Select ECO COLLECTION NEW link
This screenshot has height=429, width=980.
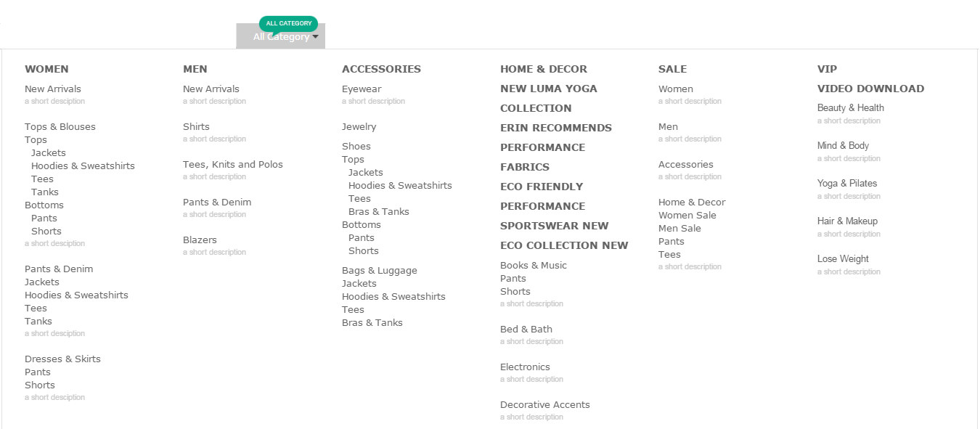pos(564,245)
